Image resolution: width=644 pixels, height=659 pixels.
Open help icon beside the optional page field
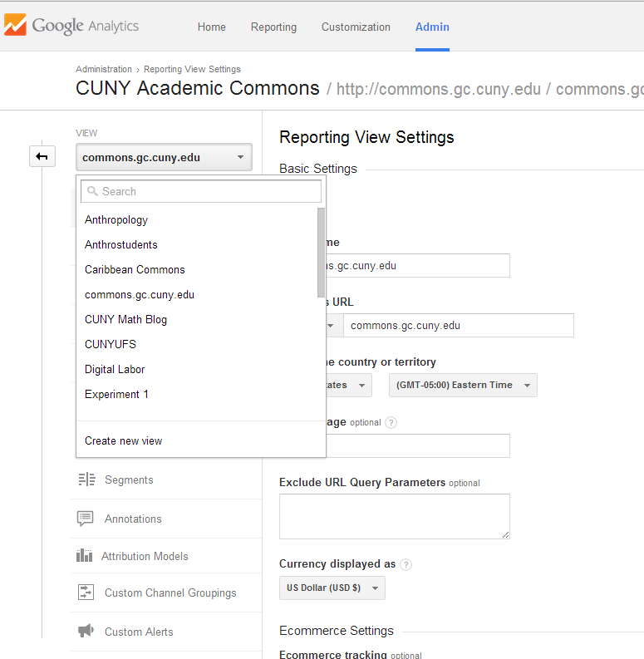click(x=391, y=422)
